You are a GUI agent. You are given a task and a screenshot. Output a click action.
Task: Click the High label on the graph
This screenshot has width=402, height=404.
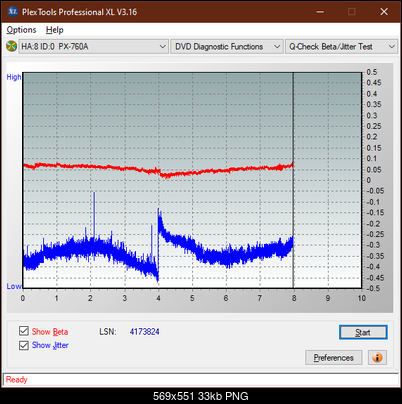pos(14,77)
